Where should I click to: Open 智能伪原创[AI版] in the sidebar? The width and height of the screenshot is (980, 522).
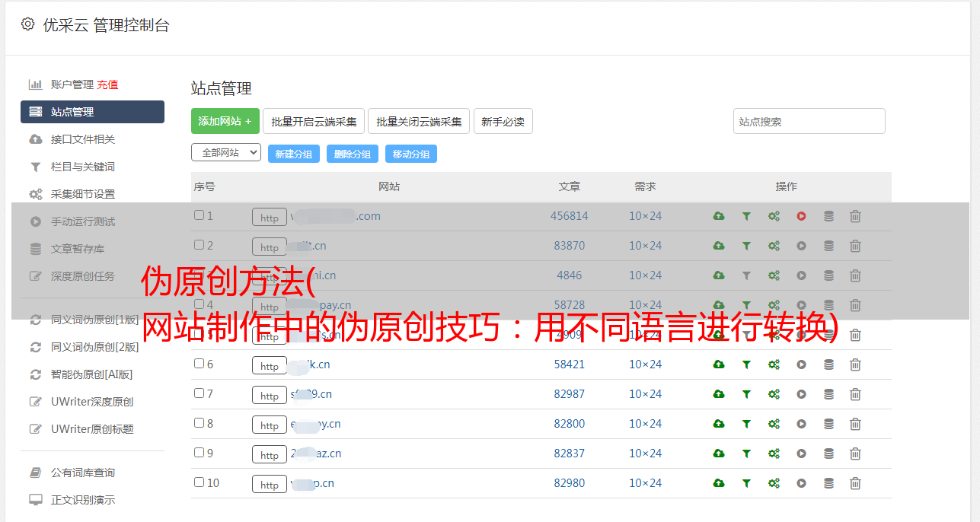pos(91,374)
